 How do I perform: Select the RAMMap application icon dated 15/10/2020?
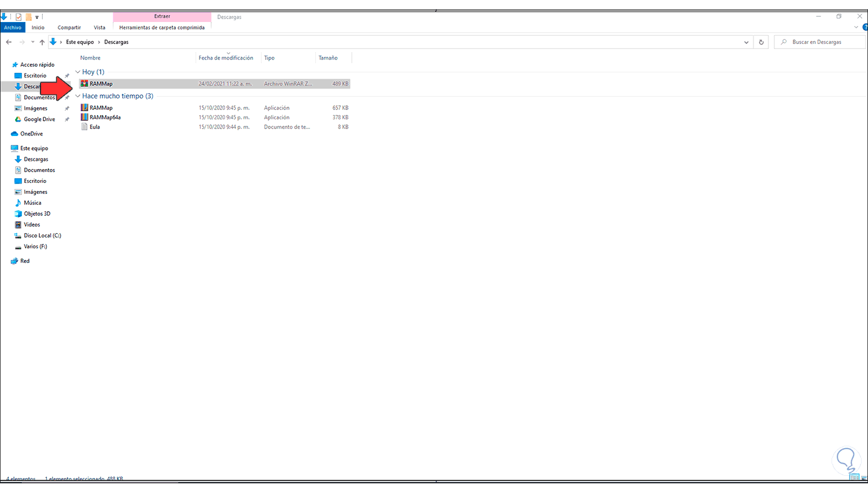(84, 108)
